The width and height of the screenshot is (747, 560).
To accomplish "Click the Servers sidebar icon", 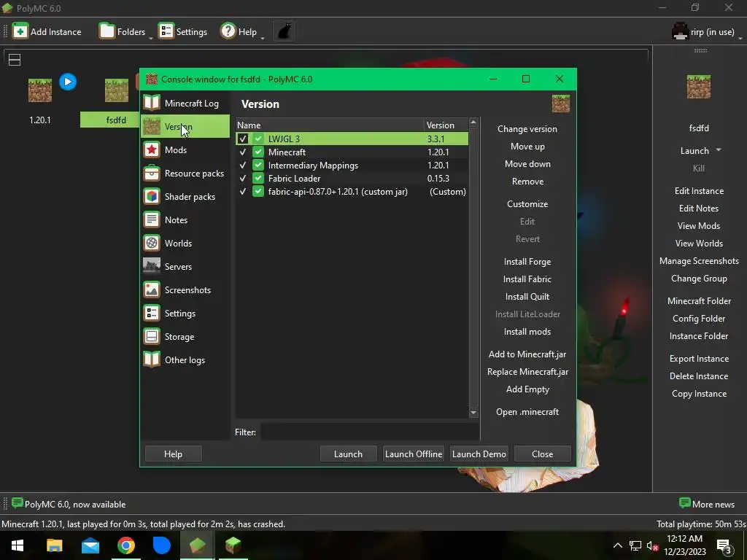I will point(152,266).
